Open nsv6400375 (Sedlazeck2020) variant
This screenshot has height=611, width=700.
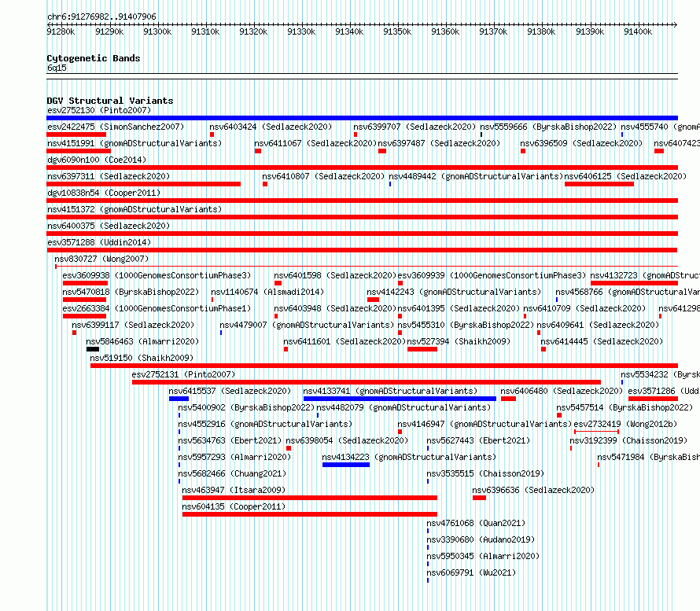point(109,226)
